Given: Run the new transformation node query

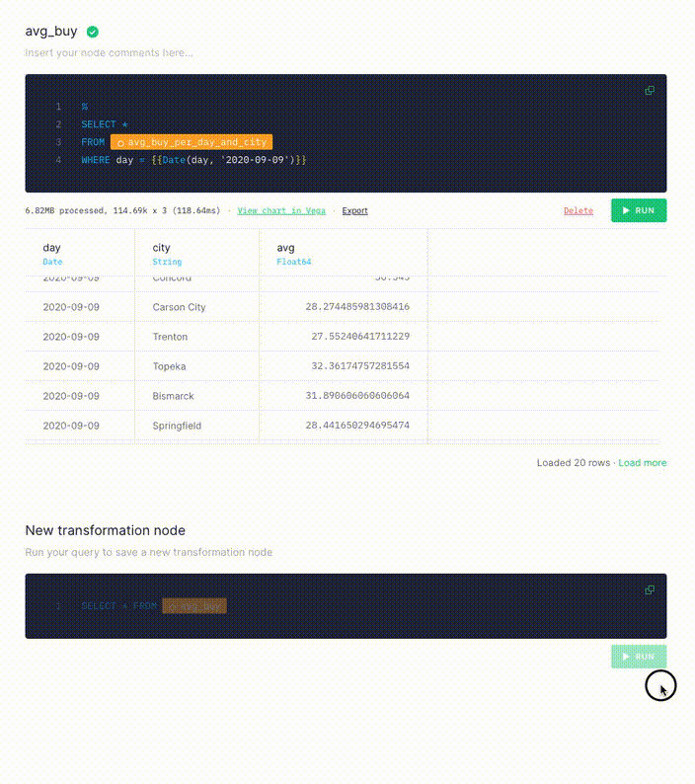Looking at the screenshot, I should pyautogui.click(x=639, y=657).
